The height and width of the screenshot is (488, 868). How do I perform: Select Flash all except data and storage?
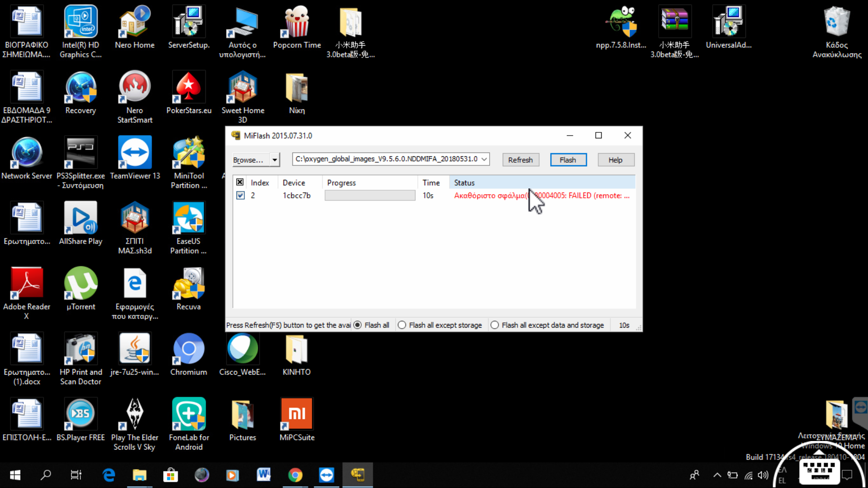pos(495,325)
